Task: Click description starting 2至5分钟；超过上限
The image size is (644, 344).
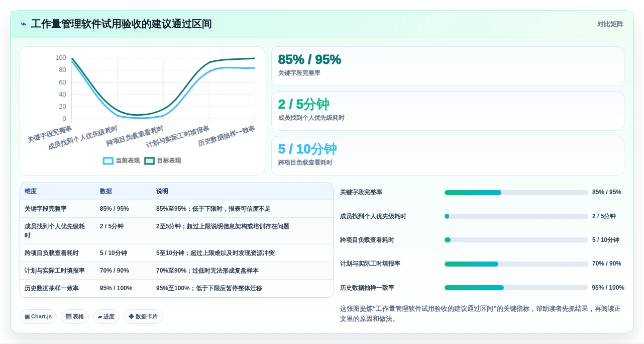Action: click(223, 226)
